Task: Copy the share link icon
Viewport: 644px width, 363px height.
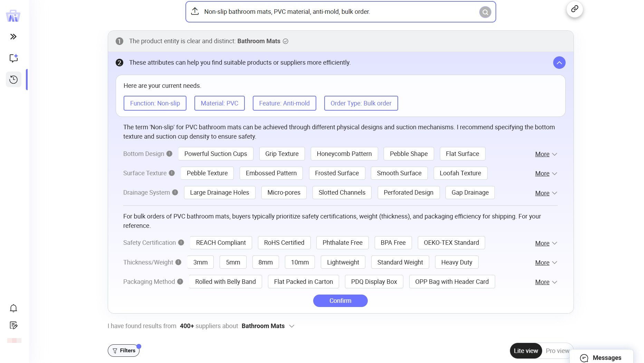Action: 575,9
